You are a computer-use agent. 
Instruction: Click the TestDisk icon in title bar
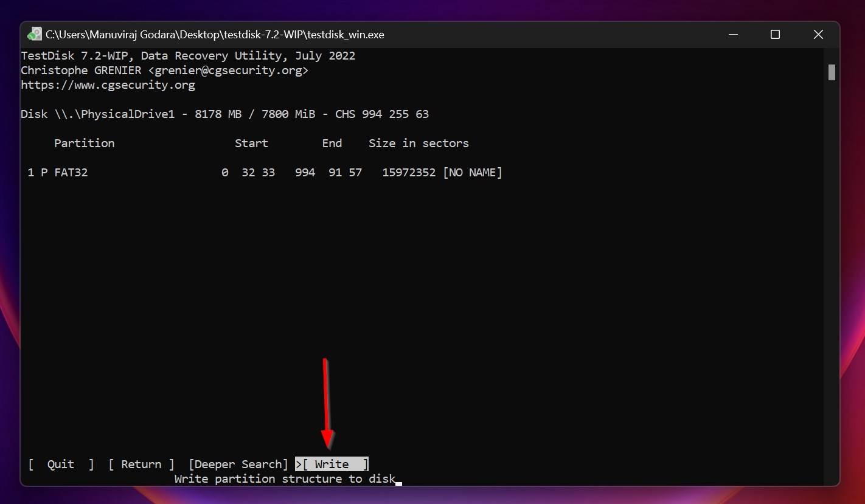coord(35,35)
